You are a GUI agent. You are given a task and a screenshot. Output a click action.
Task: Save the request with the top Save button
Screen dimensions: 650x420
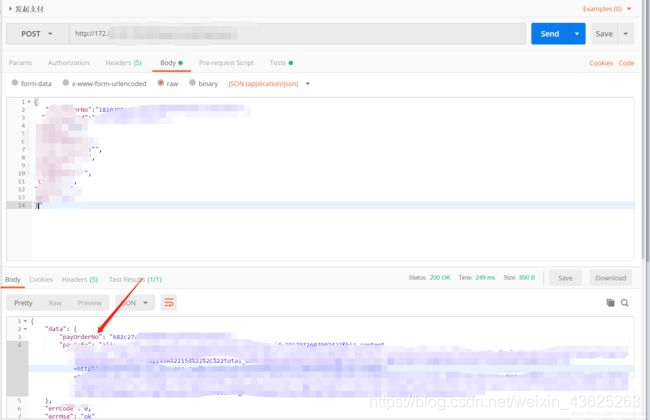(x=604, y=34)
